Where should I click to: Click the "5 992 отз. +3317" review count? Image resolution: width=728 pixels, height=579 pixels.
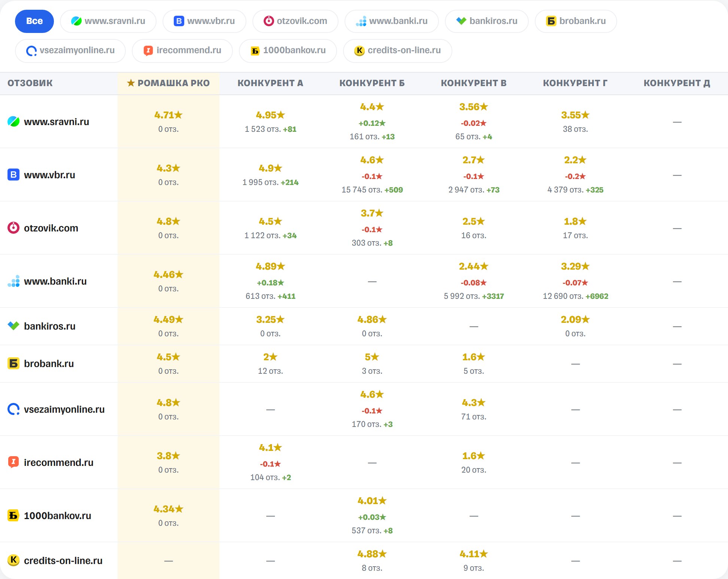474,296
